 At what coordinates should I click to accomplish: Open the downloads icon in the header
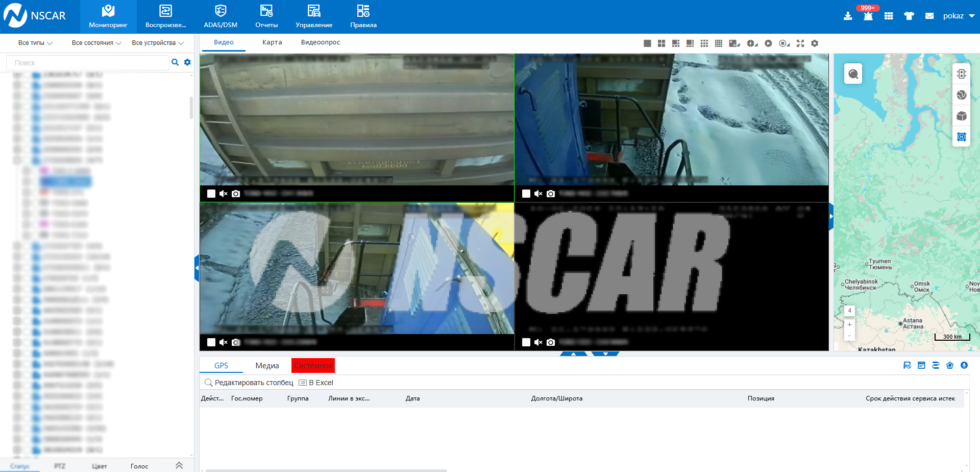point(848,16)
